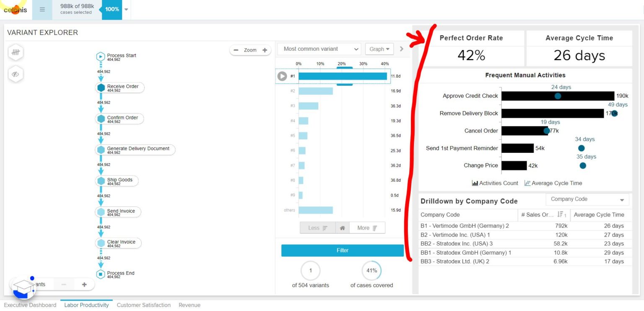Click the right chevron next to Graph
This screenshot has height=311, width=644.
[401, 49]
